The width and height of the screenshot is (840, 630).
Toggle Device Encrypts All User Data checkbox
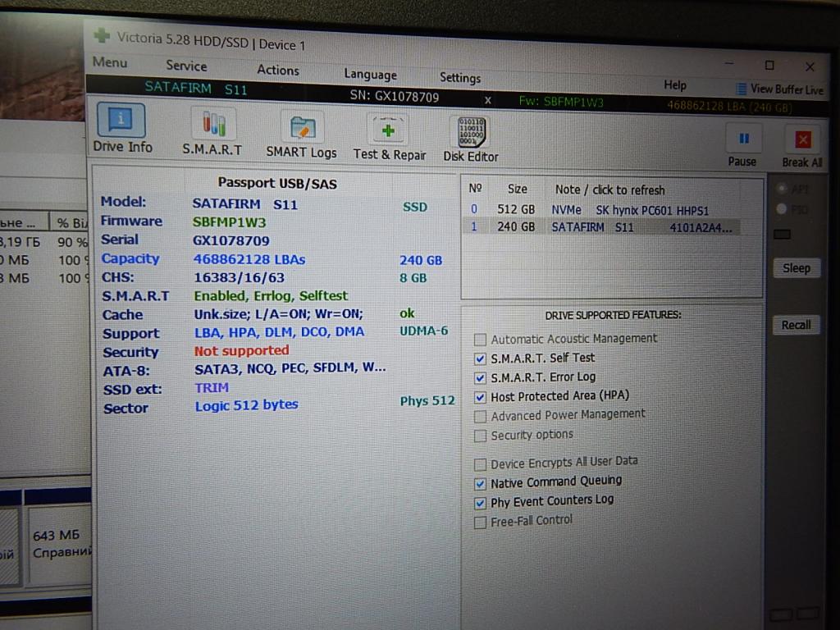pyautogui.click(x=480, y=464)
